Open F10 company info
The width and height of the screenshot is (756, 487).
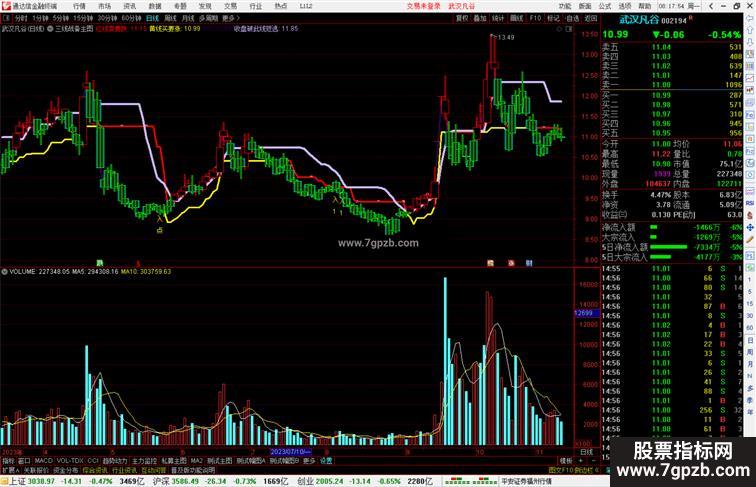click(535, 18)
